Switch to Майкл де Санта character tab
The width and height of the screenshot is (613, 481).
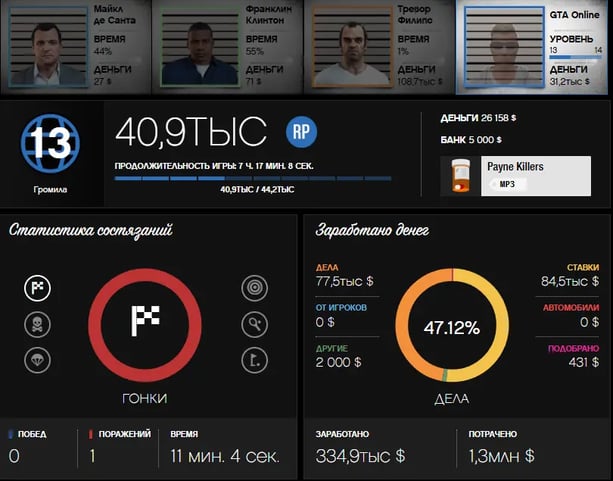[77, 47]
